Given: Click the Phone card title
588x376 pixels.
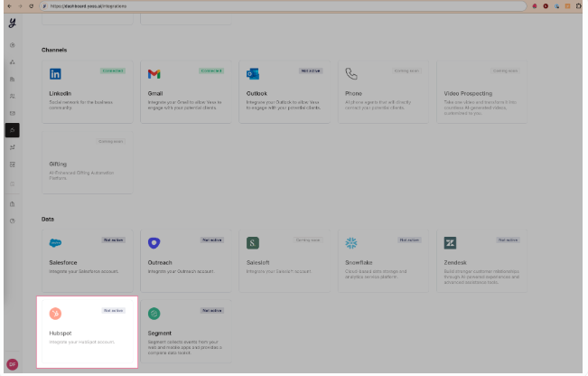Looking at the screenshot, I should click(353, 93).
